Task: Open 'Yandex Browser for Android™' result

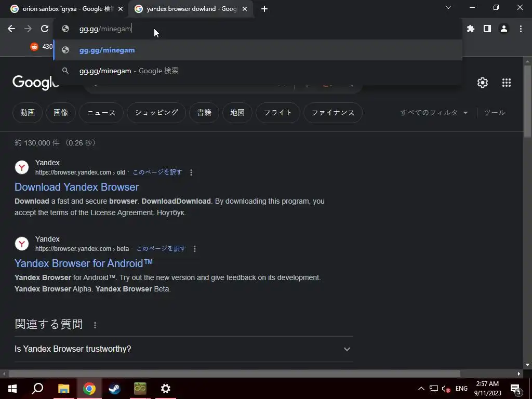Action: 84,263
